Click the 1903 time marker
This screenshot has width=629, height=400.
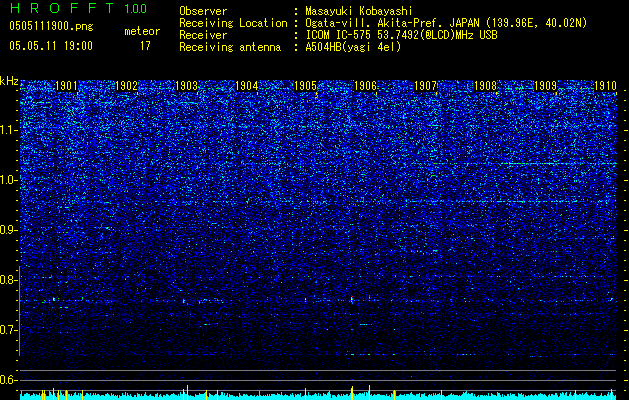187,86
